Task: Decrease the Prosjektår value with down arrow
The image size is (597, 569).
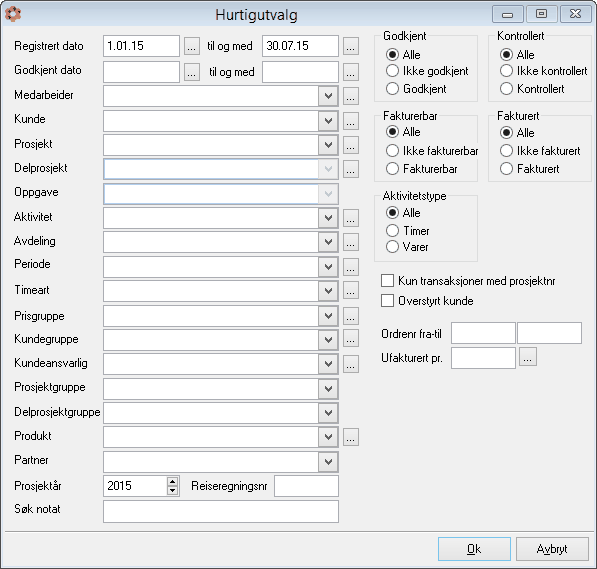Action: (172, 490)
